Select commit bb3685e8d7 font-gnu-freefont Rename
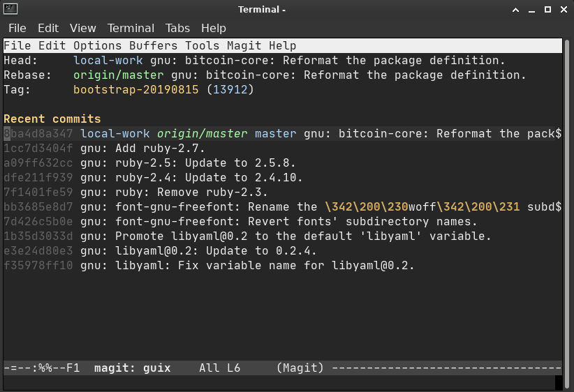 tap(283, 206)
